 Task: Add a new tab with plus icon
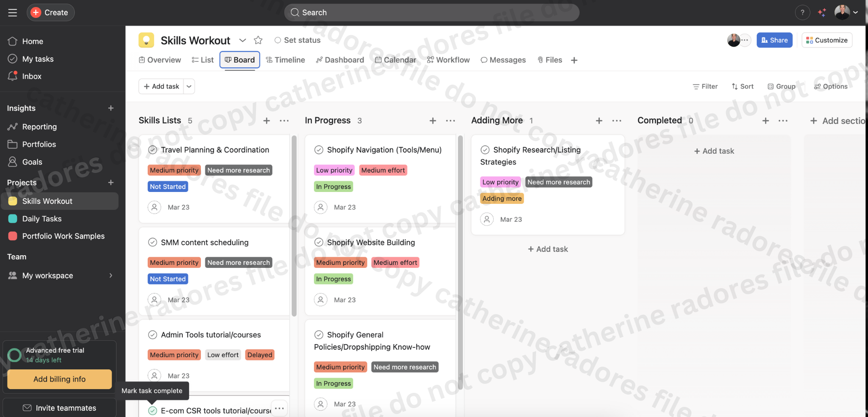(574, 60)
